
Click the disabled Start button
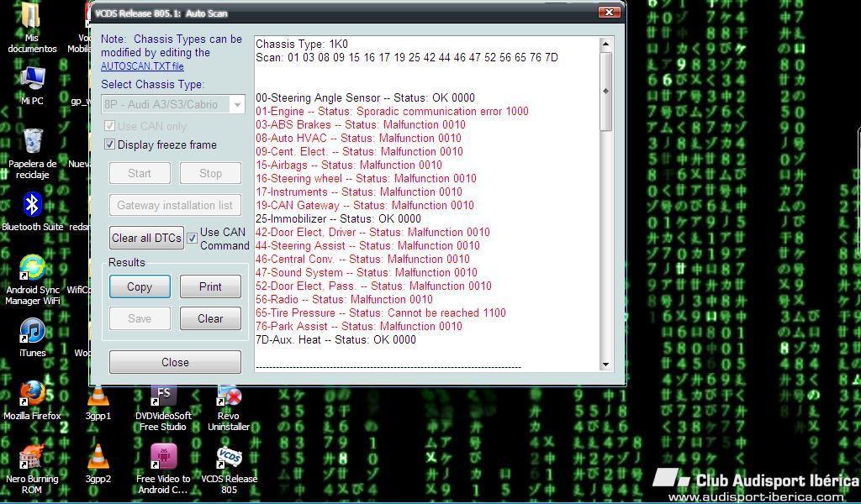pyautogui.click(x=140, y=173)
